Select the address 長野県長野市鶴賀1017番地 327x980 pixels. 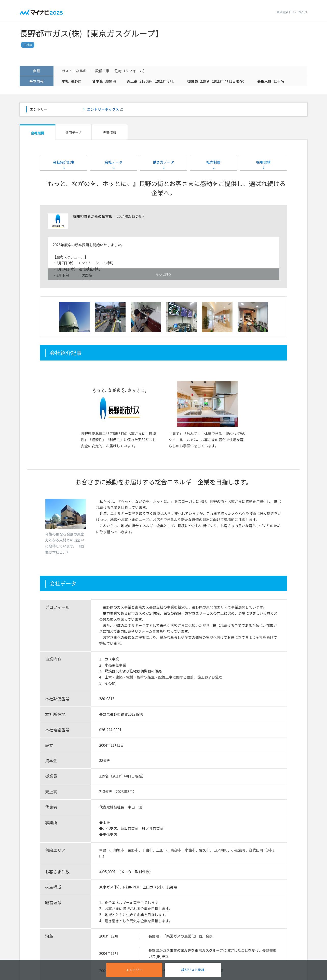121,714
